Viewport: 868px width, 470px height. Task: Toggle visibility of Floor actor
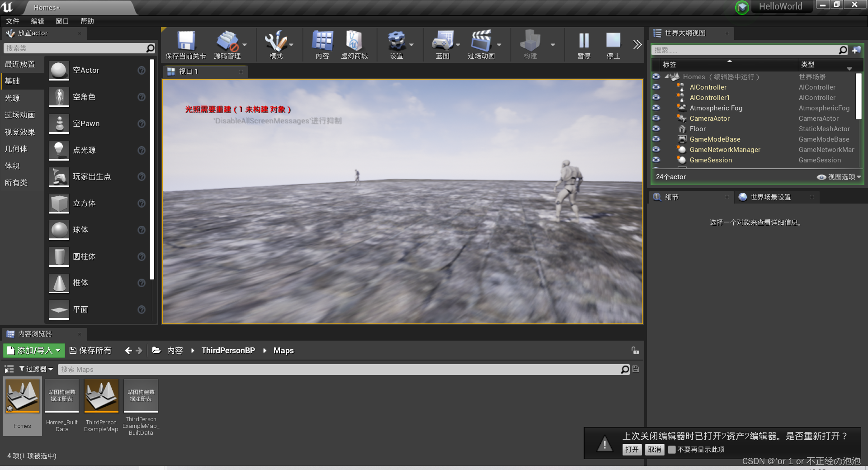656,129
